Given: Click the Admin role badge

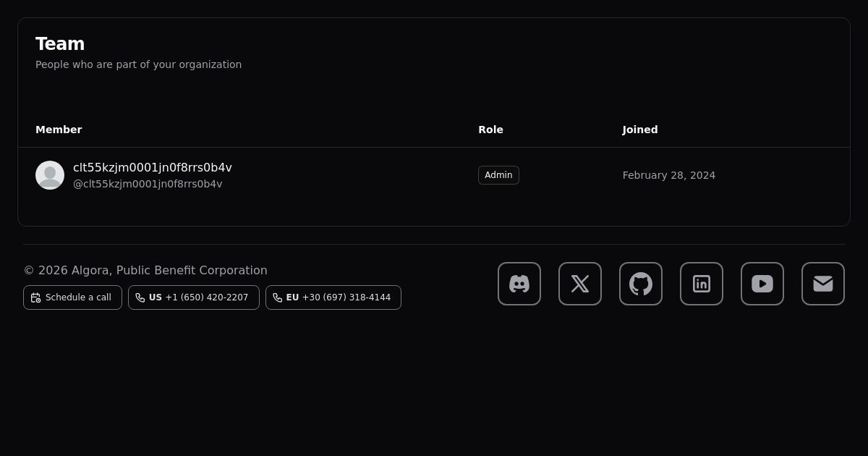Looking at the screenshot, I should 498,175.
